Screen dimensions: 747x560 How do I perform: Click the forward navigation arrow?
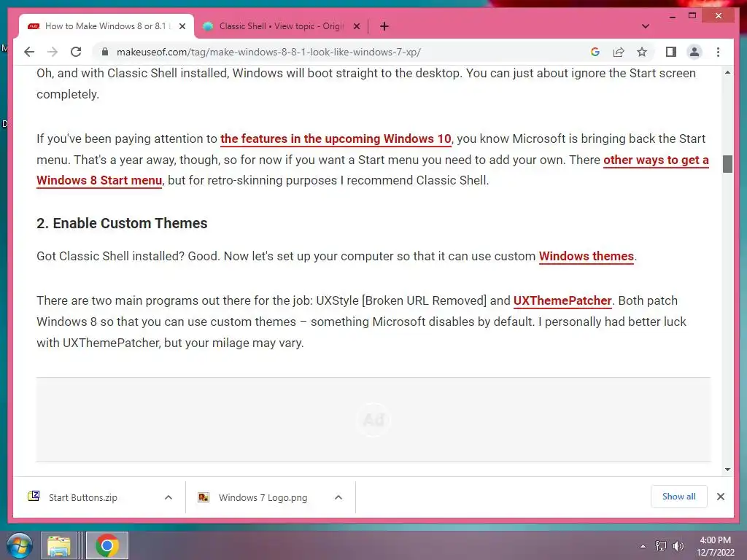(53, 52)
